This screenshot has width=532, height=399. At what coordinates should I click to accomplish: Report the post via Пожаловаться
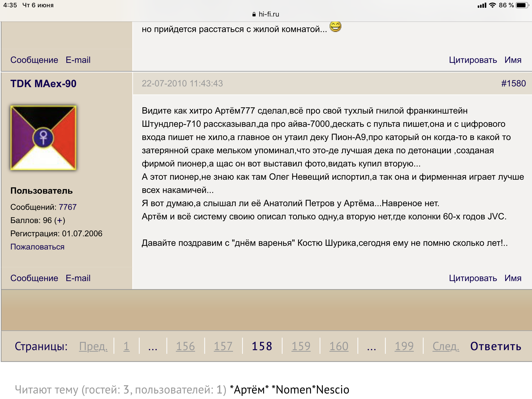(37, 247)
